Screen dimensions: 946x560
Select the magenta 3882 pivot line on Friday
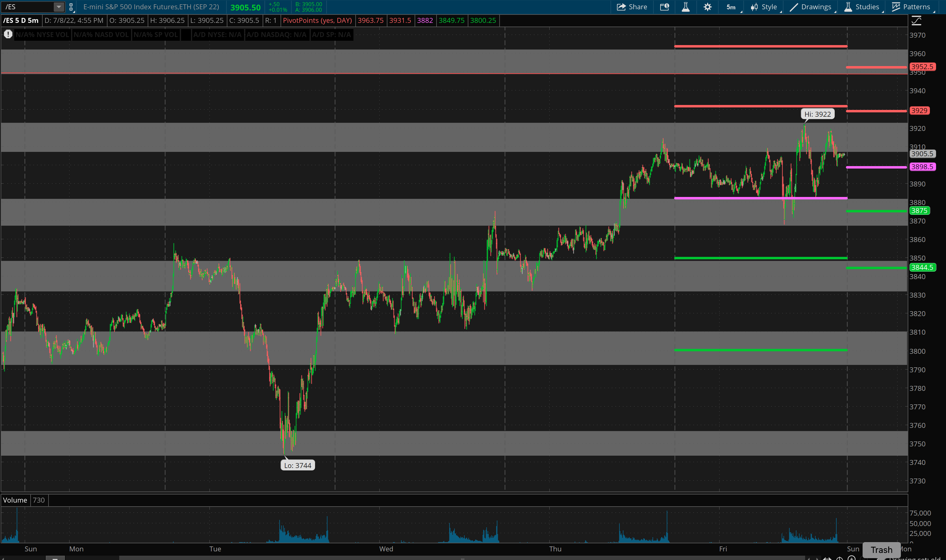(x=761, y=198)
